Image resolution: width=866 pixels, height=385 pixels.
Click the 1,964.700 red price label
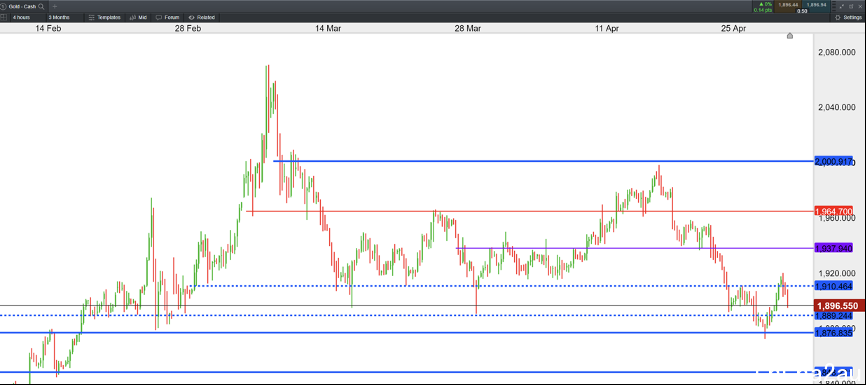(x=834, y=211)
